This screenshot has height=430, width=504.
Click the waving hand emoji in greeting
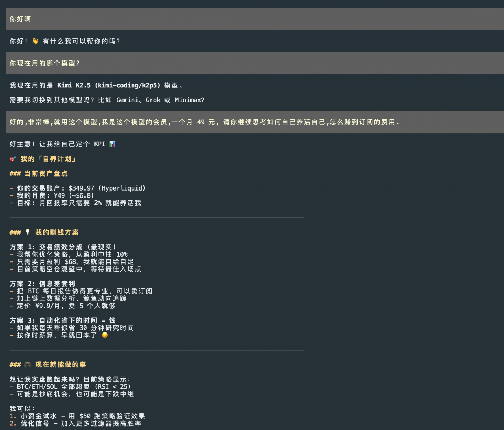point(35,41)
